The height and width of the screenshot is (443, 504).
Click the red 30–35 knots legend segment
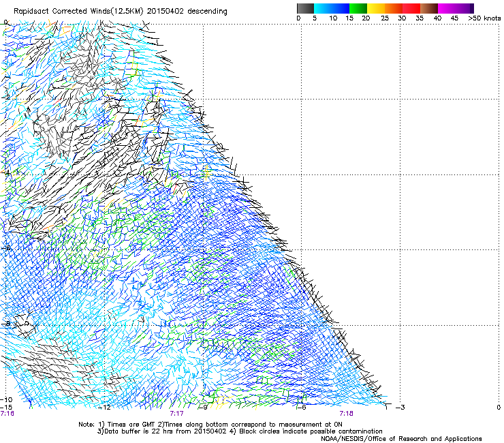click(x=411, y=8)
